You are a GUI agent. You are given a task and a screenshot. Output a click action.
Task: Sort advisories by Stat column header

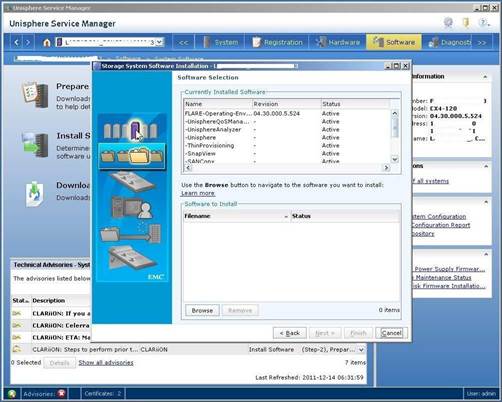pyautogui.click(x=20, y=301)
